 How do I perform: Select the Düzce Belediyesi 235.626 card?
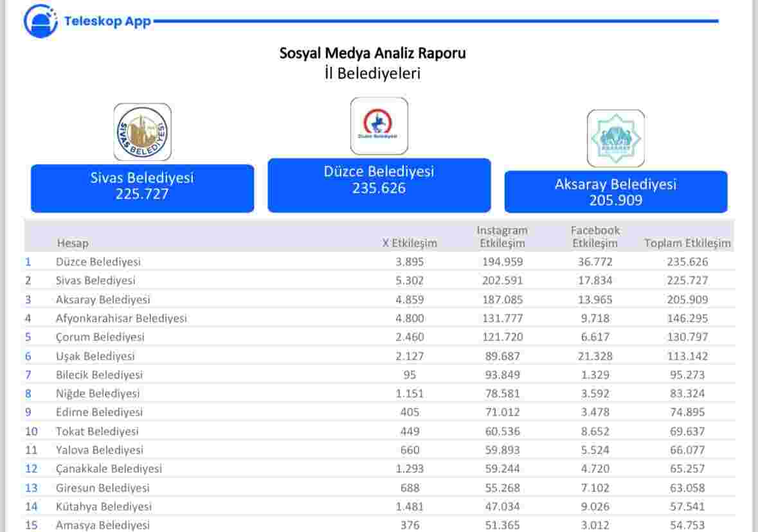379,185
